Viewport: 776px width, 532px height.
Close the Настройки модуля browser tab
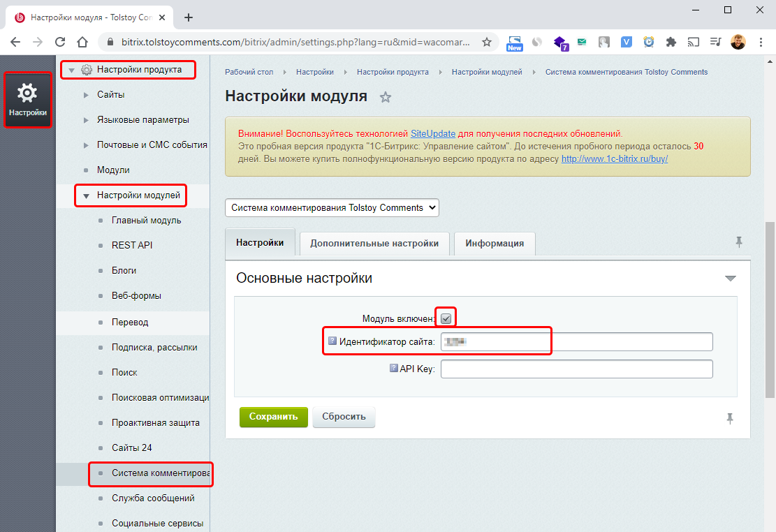coord(162,17)
